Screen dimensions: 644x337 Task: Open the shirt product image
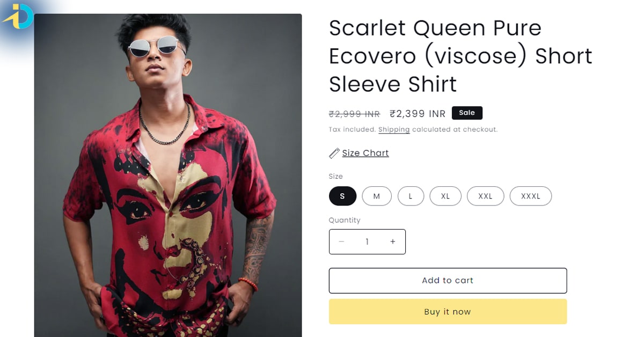point(168,175)
